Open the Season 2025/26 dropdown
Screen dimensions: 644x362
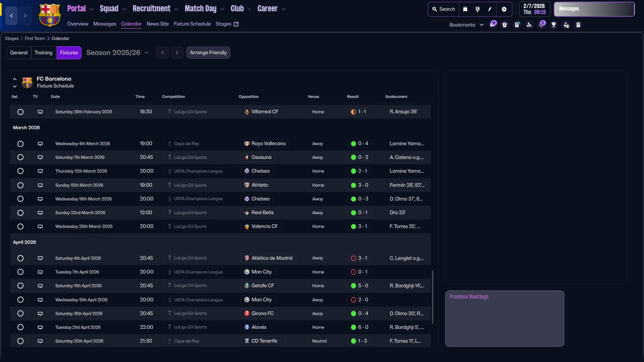(118, 53)
